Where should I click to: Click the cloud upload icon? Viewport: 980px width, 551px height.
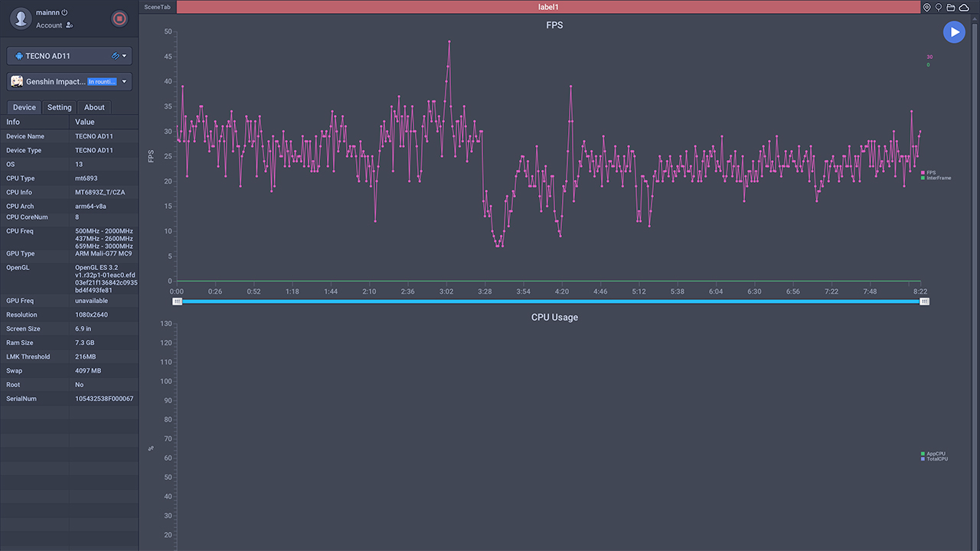[x=963, y=7]
